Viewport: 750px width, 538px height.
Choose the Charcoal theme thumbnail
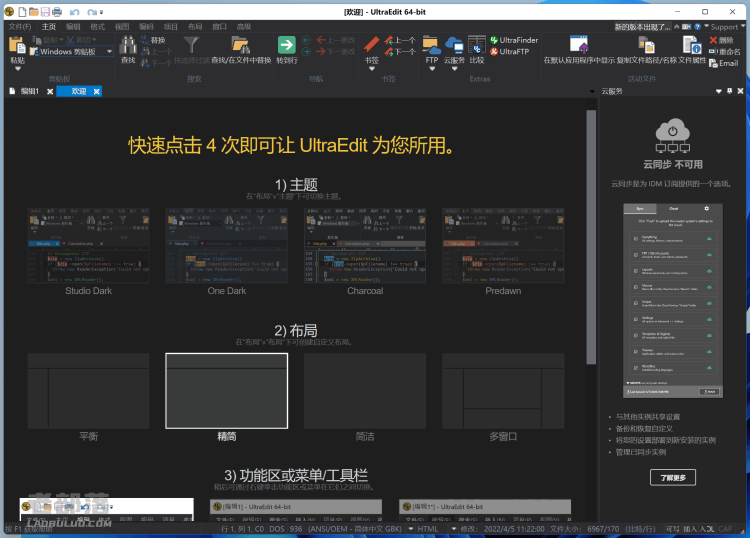coord(365,246)
